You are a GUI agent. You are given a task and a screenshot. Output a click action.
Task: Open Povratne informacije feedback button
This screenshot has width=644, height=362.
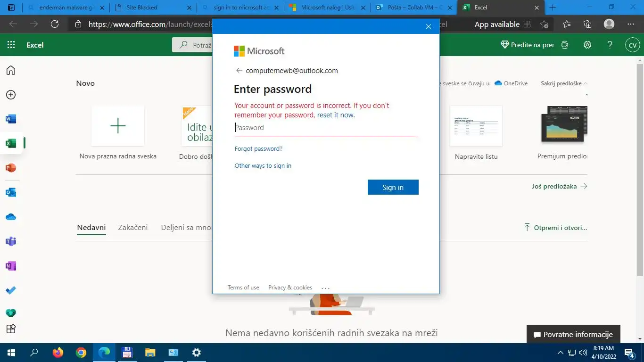[573, 335]
